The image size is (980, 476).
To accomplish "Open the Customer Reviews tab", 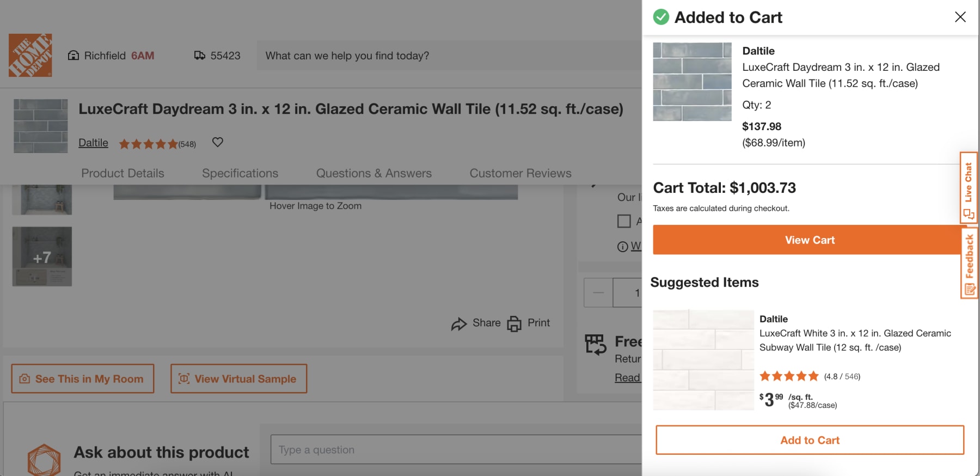I will coord(520,173).
